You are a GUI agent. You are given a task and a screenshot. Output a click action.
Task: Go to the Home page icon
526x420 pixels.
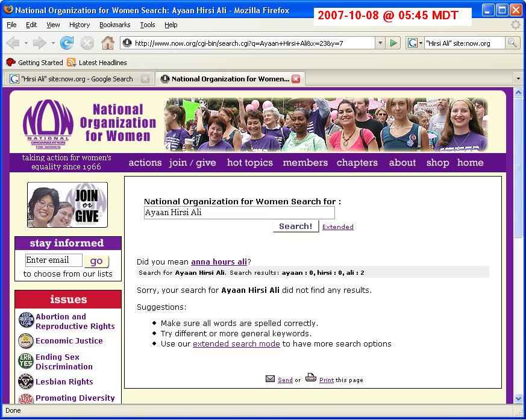pos(108,43)
